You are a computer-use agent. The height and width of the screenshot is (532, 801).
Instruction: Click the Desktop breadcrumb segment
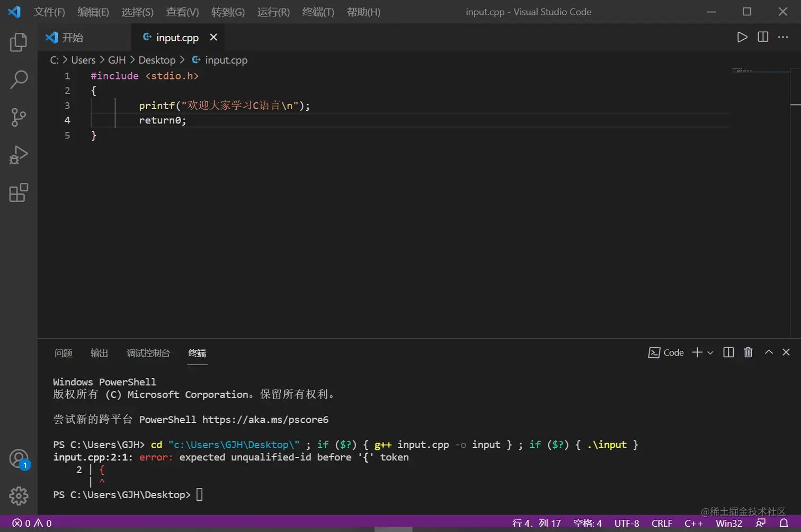tap(157, 60)
